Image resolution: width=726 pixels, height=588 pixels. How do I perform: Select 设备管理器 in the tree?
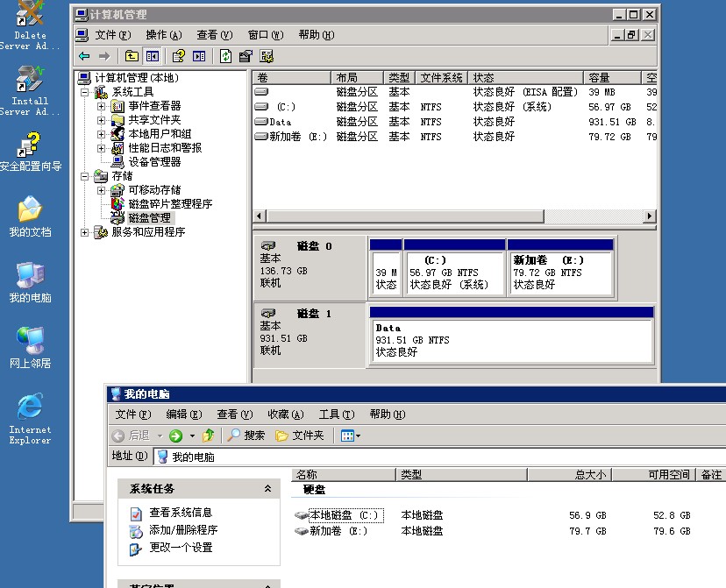(154, 162)
